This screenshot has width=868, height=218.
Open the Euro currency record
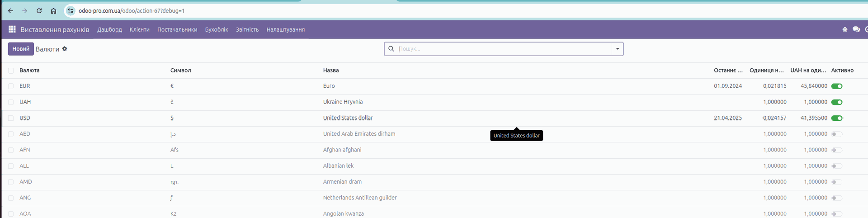329,86
